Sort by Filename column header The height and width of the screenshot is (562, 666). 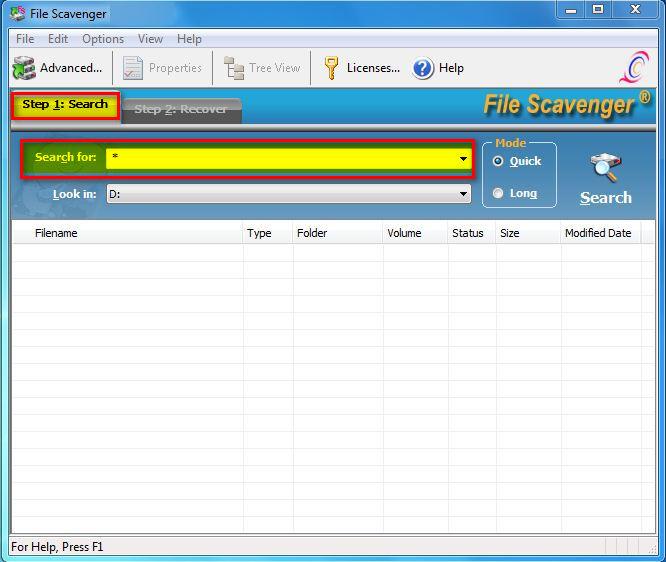(127, 233)
